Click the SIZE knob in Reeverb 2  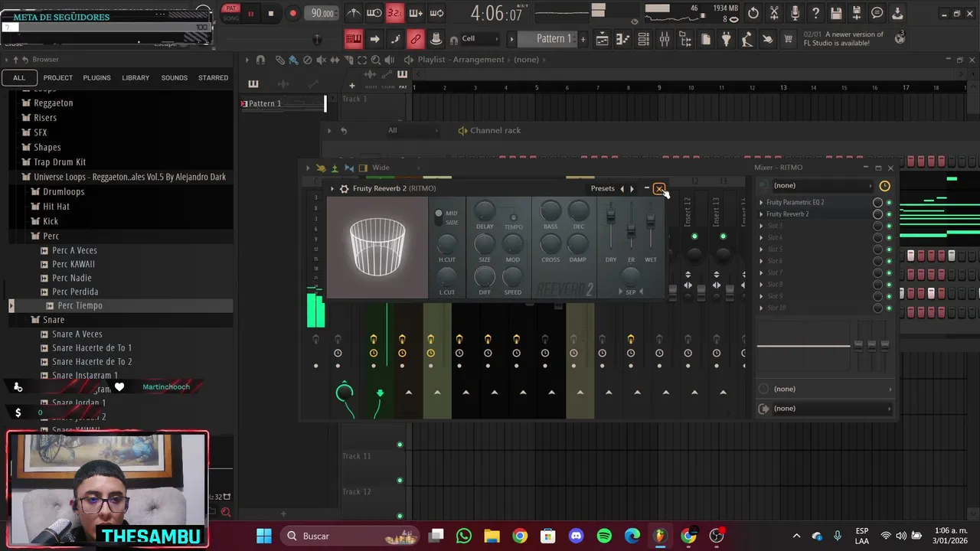tap(485, 244)
